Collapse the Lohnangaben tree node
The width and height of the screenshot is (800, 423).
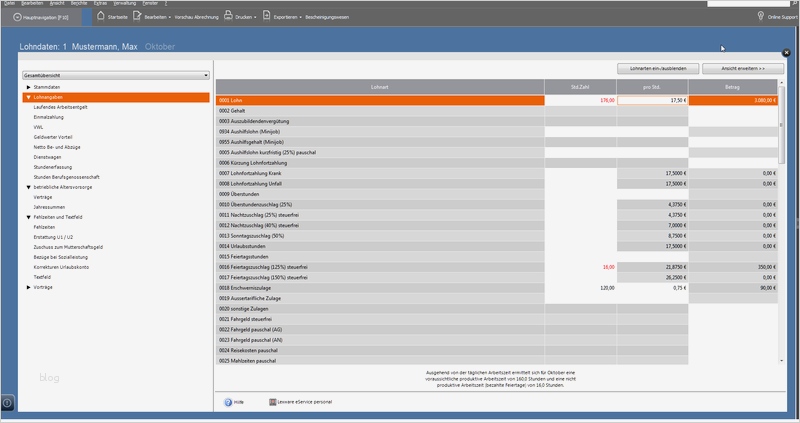29,97
